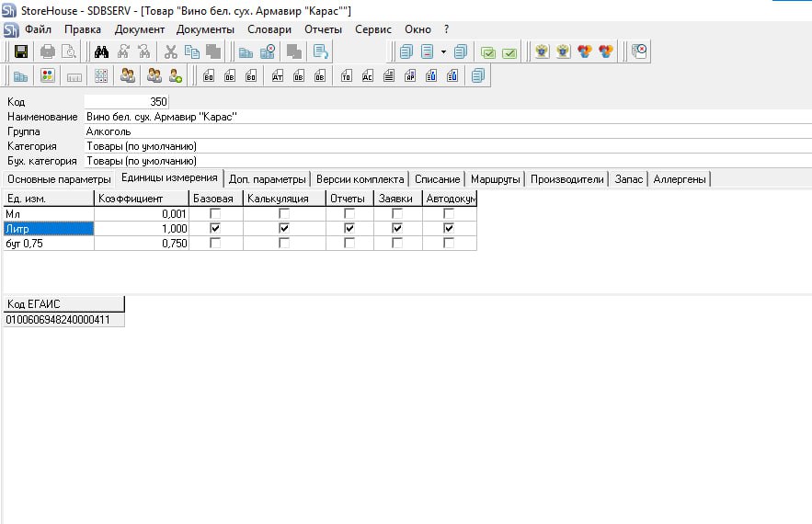
Task: Enable Базовая checkbox for Мл row
Action: tap(215, 213)
